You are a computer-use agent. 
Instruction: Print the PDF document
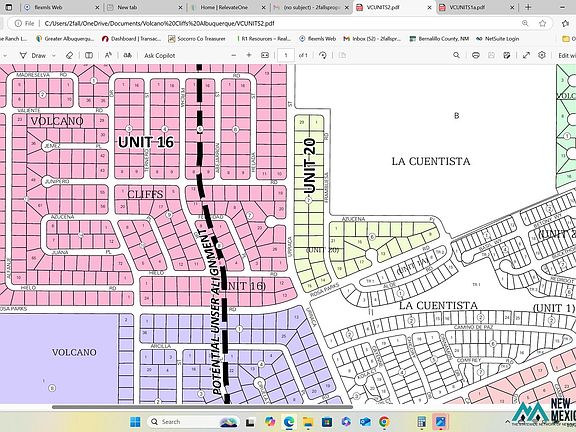[x=476, y=55]
